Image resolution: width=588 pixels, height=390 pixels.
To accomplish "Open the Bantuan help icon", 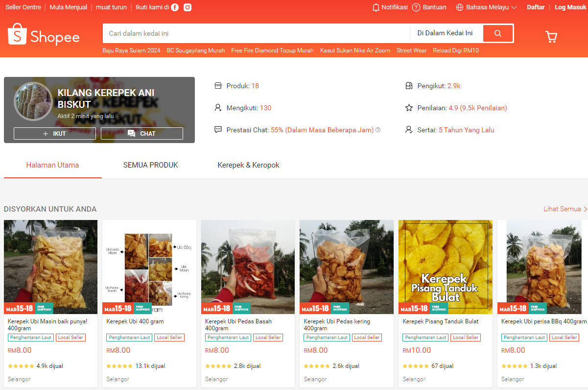I will pos(416,7).
